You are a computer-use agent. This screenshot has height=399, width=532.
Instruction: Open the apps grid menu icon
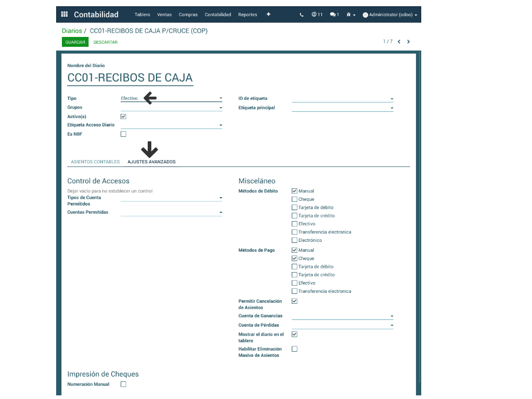(64, 15)
